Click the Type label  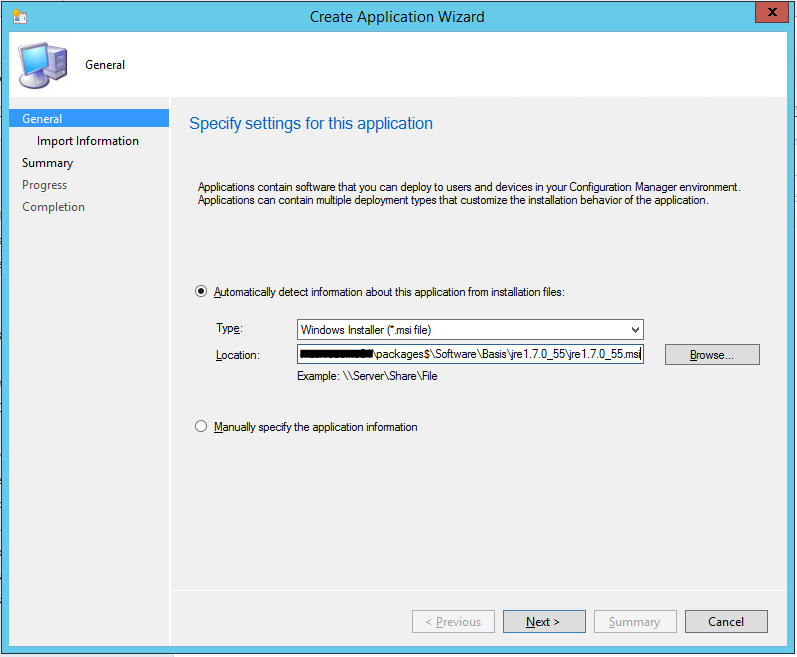click(229, 329)
